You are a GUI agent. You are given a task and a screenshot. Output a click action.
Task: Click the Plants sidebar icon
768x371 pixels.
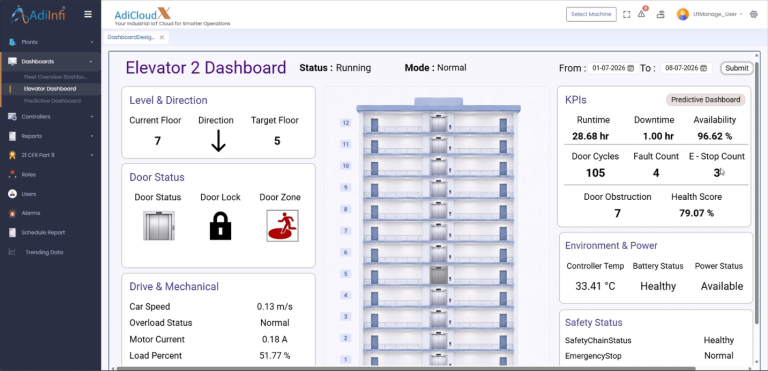click(x=12, y=42)
